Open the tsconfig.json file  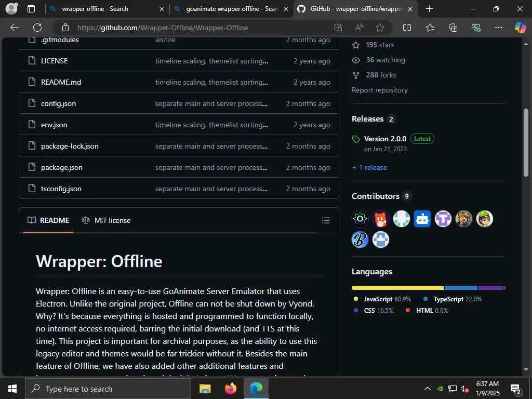pos(61,189)
